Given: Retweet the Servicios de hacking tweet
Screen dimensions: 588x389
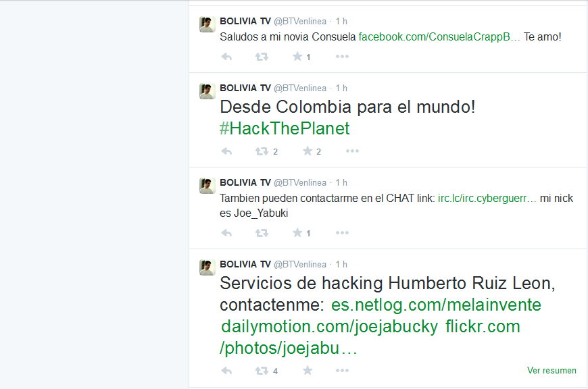Looking at the screenshot, I should [x=262, y=371].
